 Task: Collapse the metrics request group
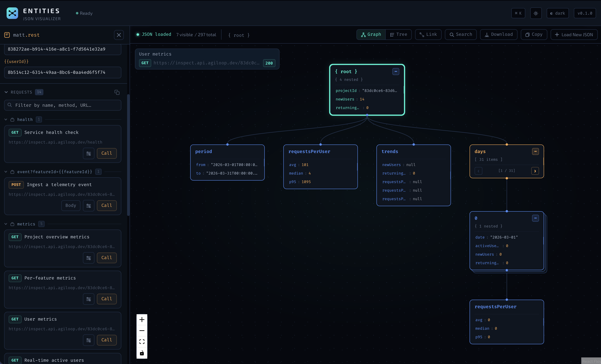pyautogui.click(x=6, y=224)
